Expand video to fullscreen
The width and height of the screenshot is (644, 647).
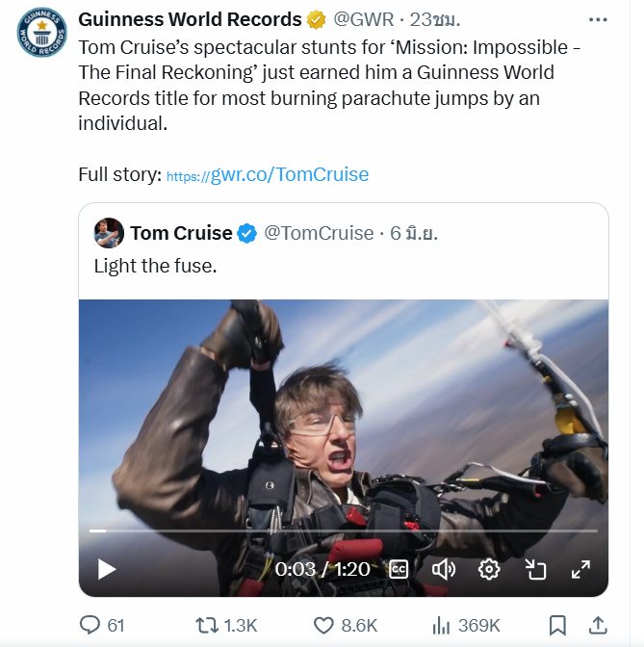(580, 569)
